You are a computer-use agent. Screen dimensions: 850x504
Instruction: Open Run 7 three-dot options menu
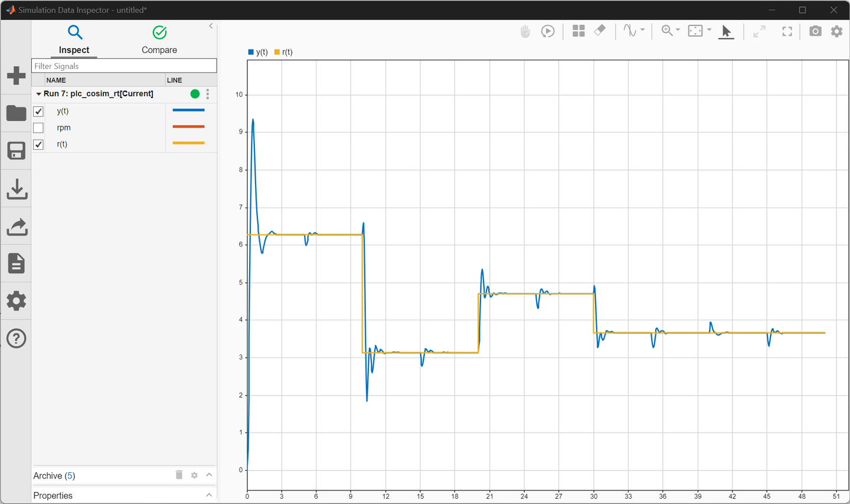pyautogui.click(x=208, y=94)
